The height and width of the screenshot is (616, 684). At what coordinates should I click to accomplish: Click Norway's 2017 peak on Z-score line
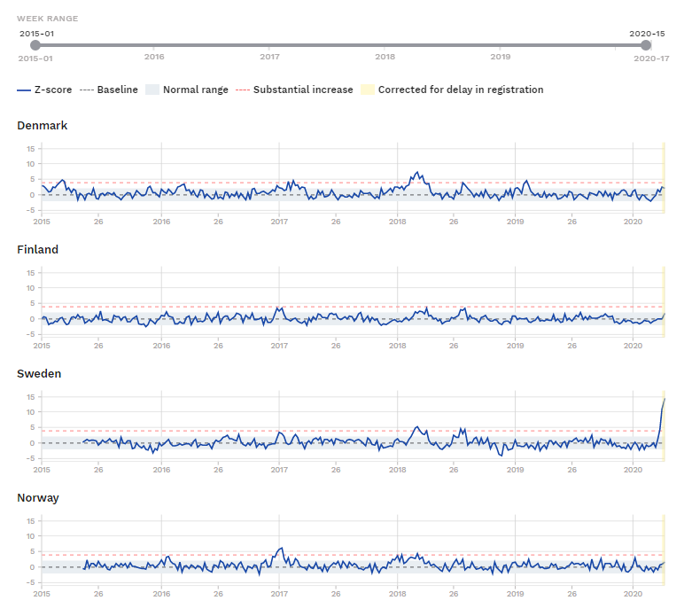(x=282, y=548)
